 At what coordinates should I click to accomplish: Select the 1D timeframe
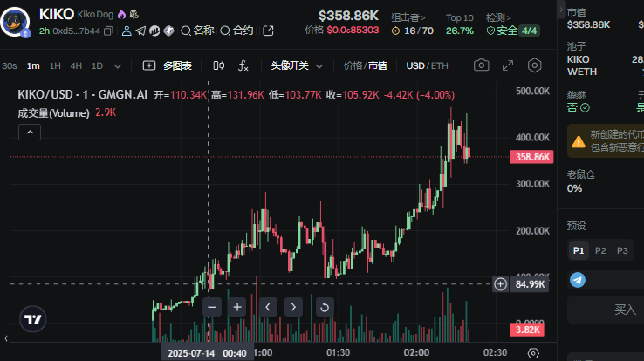tap(98, 66)
